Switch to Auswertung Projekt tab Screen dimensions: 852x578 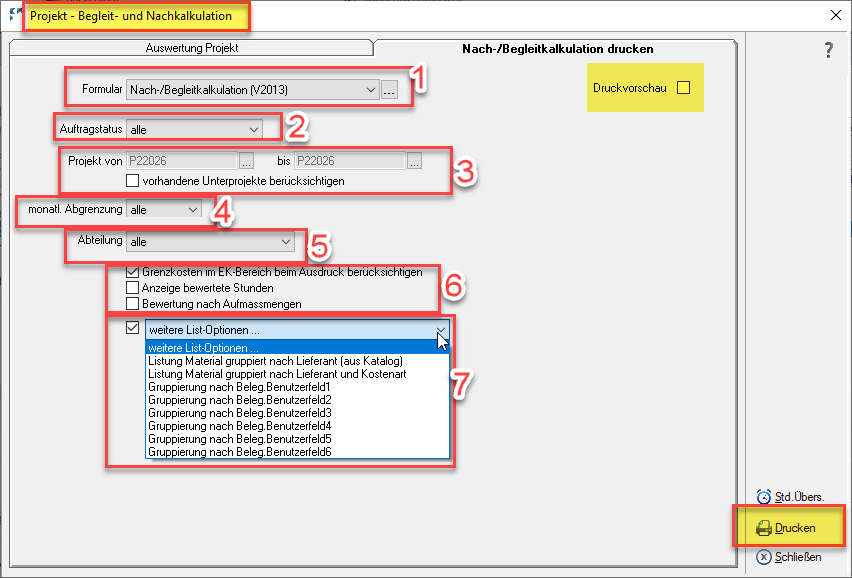pyautogui.click(x=191, y=47)
